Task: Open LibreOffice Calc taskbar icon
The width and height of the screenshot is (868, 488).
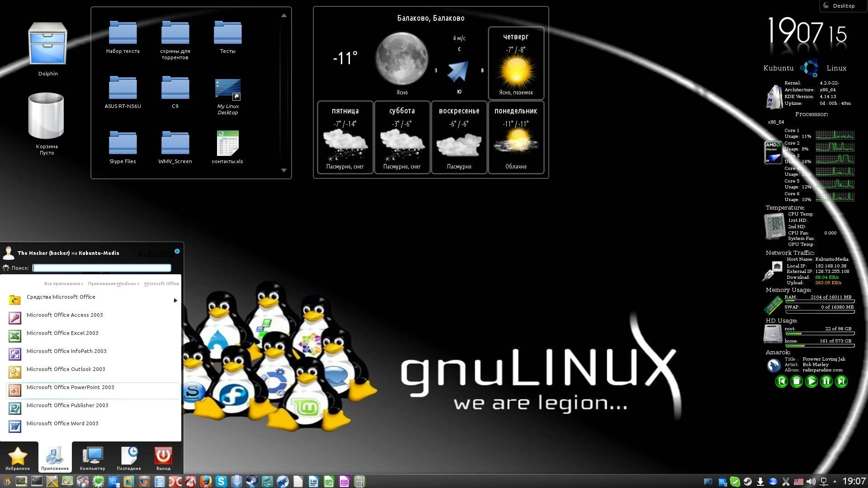Action: (x=329, y=482)
